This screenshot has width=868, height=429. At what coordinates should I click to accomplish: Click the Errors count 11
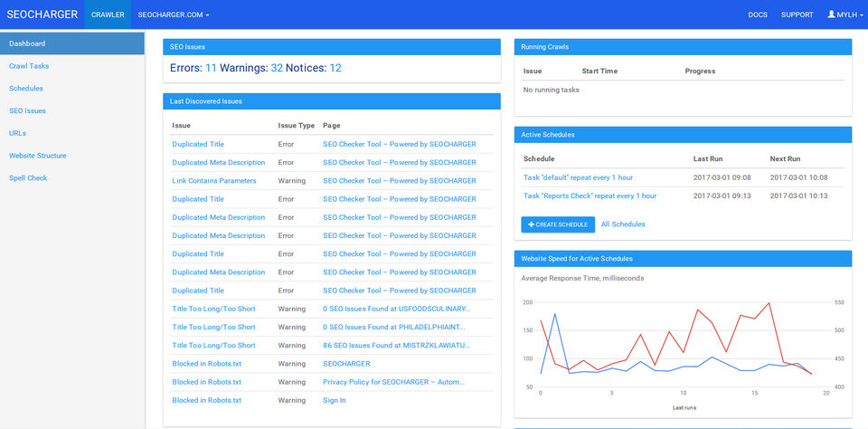[211, 68]
